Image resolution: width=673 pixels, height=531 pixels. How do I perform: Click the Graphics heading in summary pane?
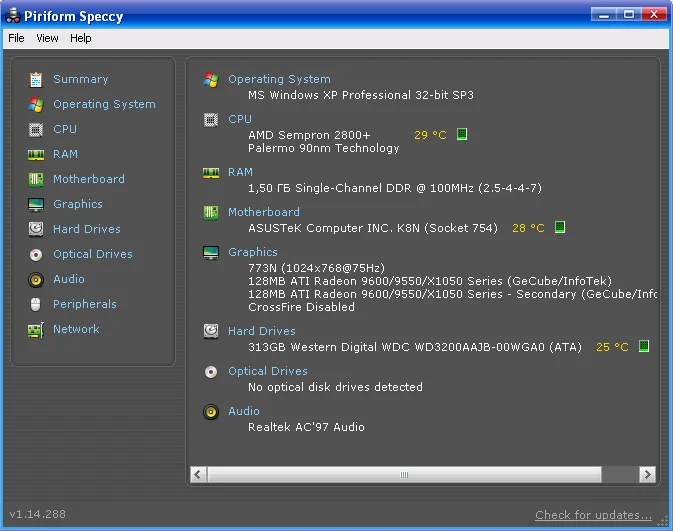(x=253, y=252)
